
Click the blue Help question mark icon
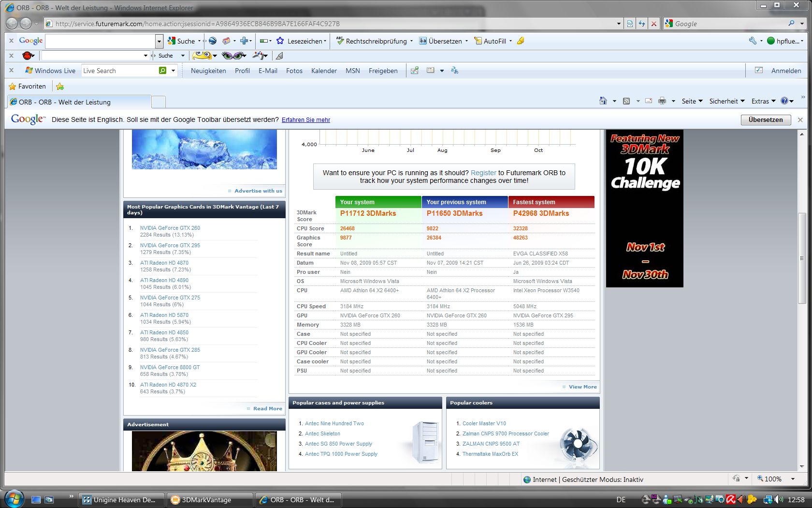[784, 101]
